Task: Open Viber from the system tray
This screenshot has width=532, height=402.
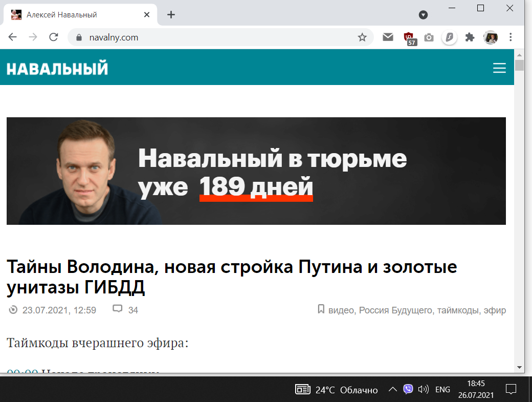Action: click(408, 389)
